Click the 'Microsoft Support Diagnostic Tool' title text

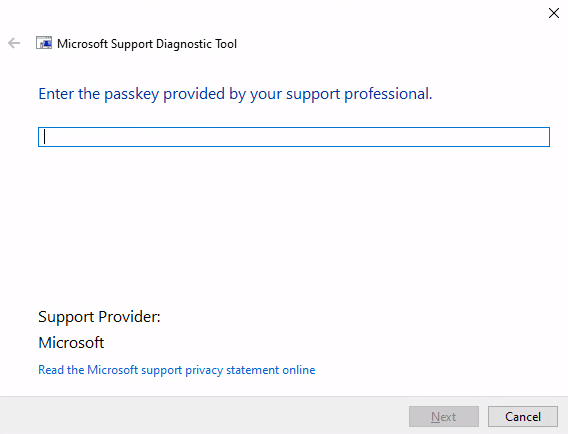point(147,44)
